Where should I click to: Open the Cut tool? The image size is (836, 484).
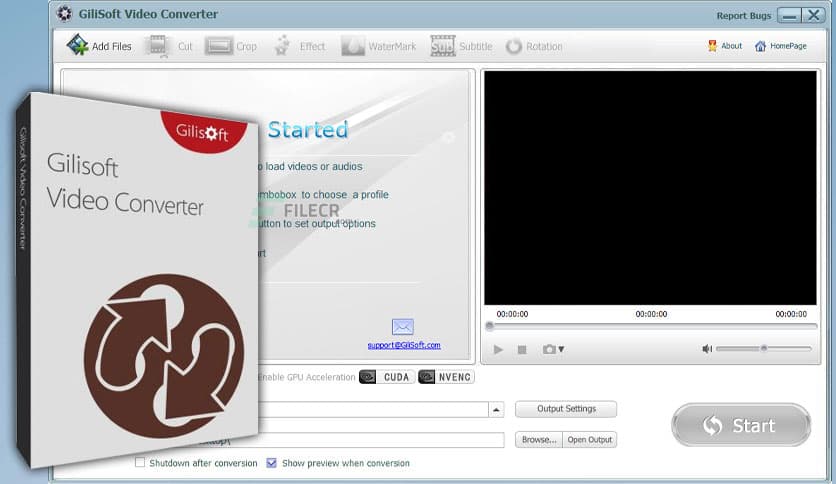point(168,46)
